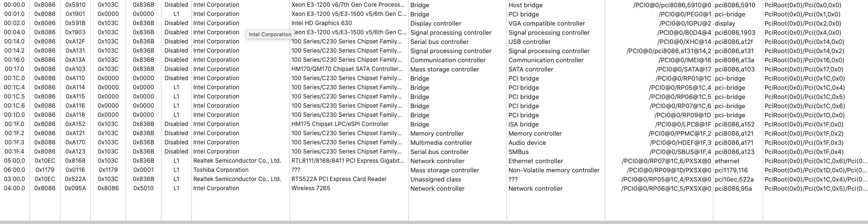Click the Xeon E3-1200 v6/7th Gen device name

pyautogui.click(x=348, y=5)
